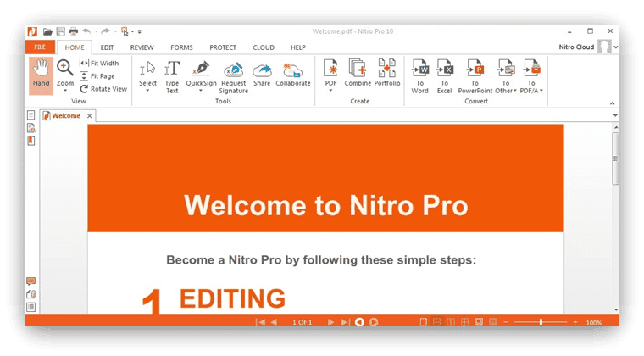Open the Pages pane in left sidebar
Screen dimensions: 644x356
(x=31, y=115)
